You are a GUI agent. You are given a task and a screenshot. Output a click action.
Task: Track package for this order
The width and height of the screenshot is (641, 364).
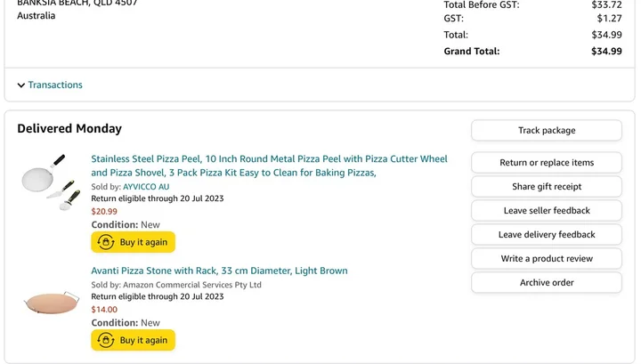click(546, 131)
